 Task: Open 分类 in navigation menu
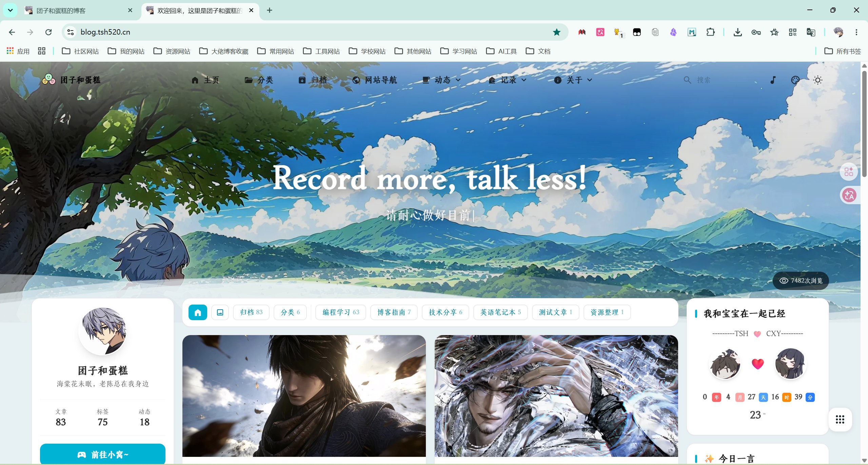[259, 80]
